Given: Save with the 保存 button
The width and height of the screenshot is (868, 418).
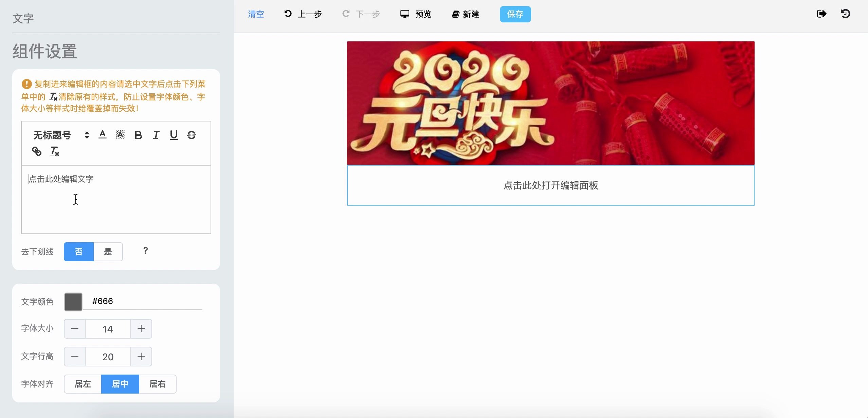Looking at the screenshot, I should click(x=515, y=14).
